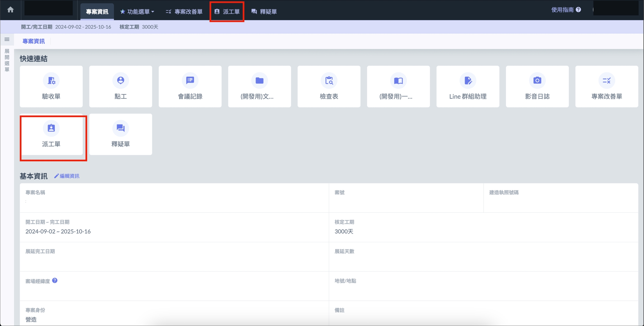Open the (開發用)文... folder card
Viewport: 644px width, 326px height.
tap(259, 87)
